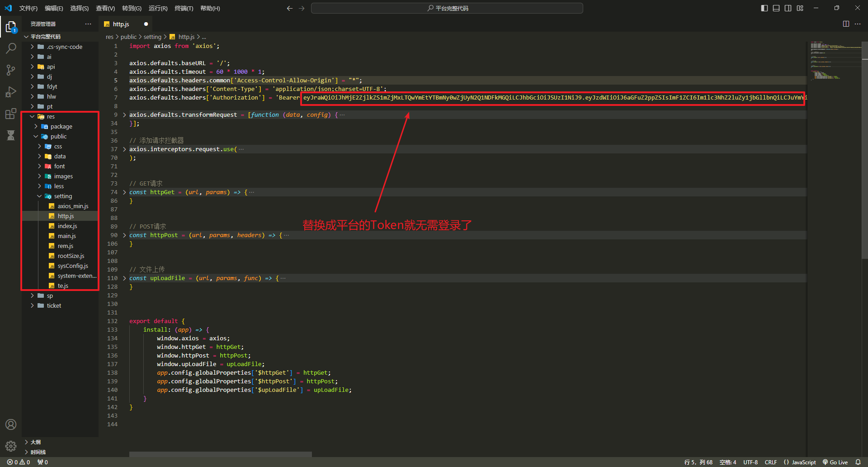The width and height of the screenshot is (868, 467).
Task: Open index.js file in explorer
Action: click(60, 226)
